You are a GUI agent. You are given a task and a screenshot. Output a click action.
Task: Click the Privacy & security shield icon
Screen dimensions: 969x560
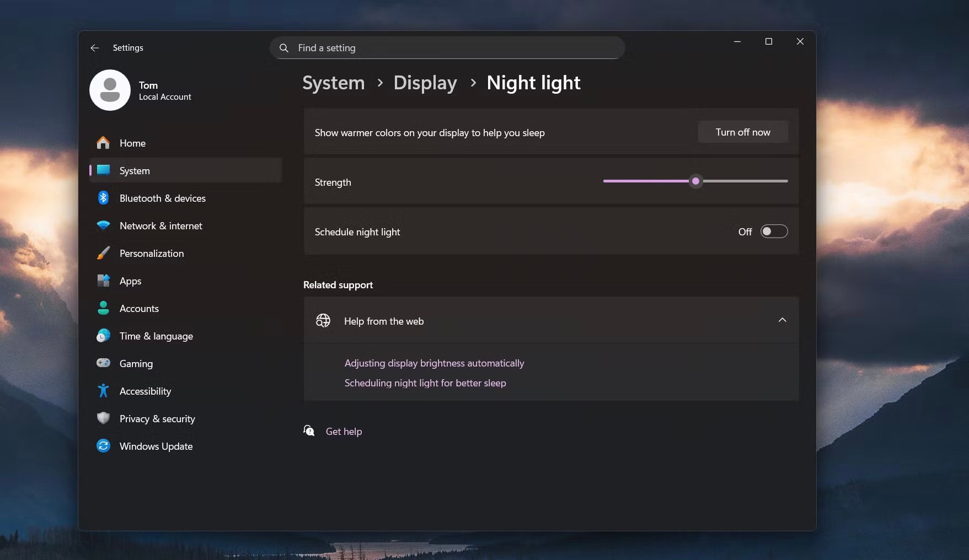pos(103,418)
